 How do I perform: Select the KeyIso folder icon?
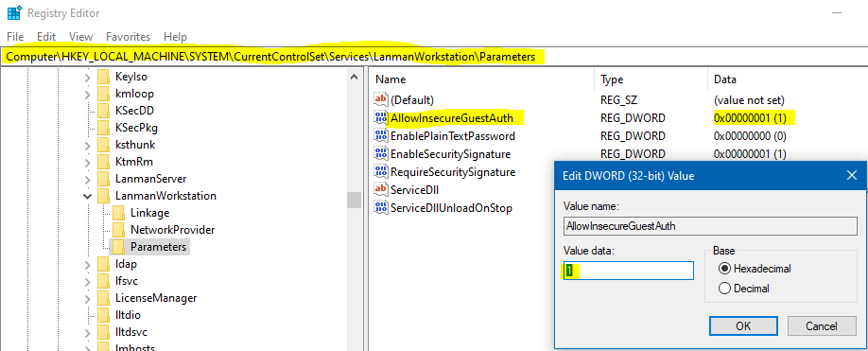pos(103,77)
